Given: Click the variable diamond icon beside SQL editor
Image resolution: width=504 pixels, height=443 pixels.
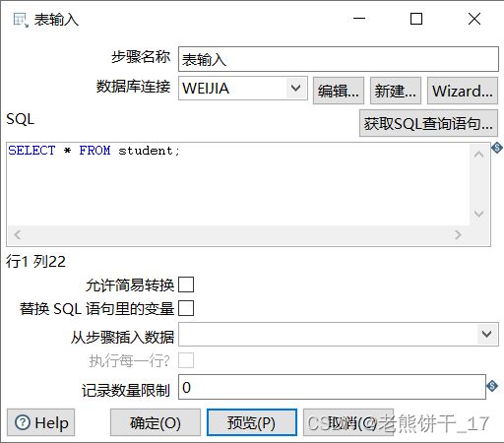Looking at the screenshot, I should [497, 148].
